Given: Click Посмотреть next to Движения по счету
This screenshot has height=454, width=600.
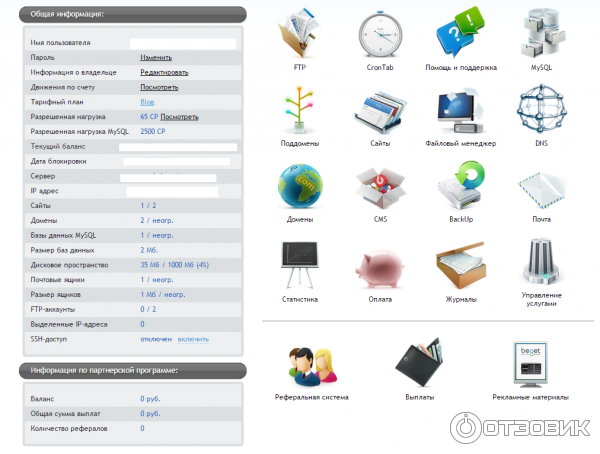Looking at the screenshot, I should 159,87.
